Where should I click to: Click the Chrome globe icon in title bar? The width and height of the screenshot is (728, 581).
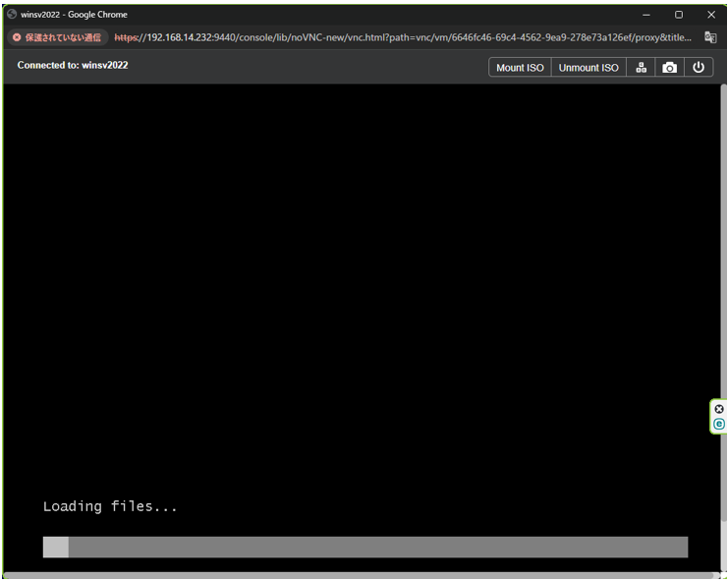pyautogui.click(x=12, y=14)
